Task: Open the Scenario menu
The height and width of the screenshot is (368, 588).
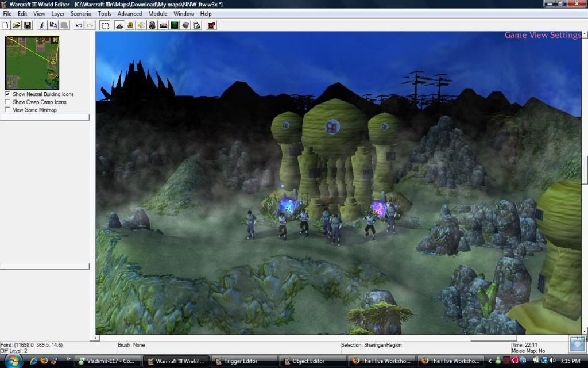Action: 81,14
